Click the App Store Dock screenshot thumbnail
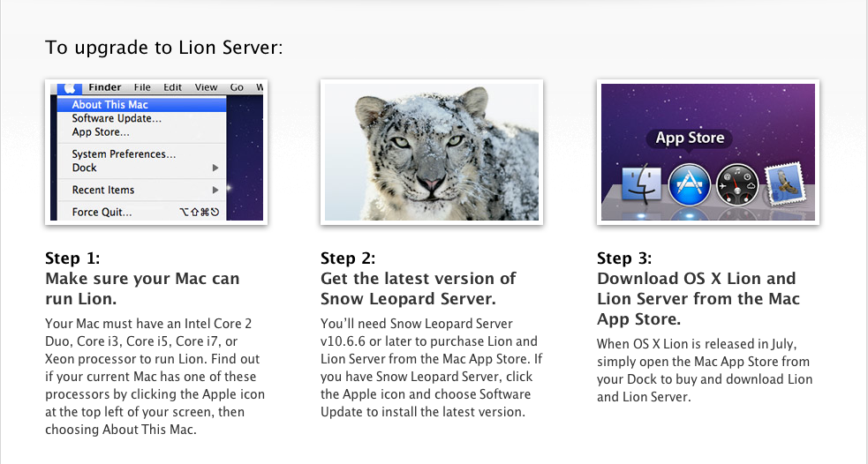868x464 pixels. (708, 152)
